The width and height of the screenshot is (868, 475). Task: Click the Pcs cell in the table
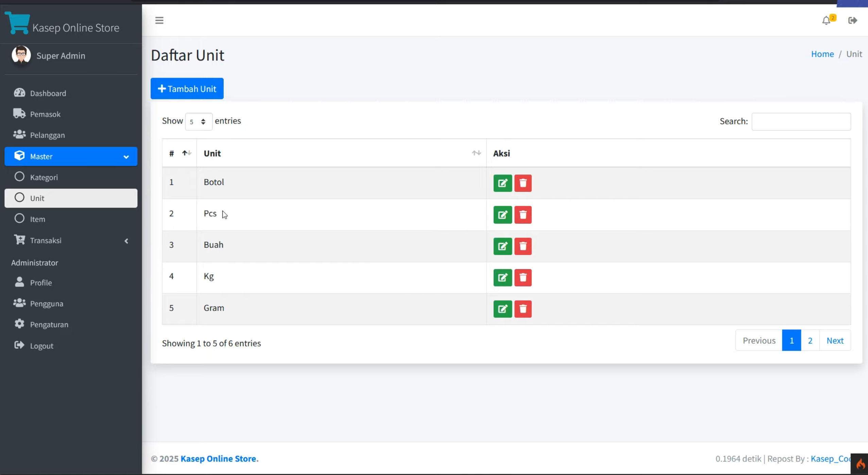341,215
